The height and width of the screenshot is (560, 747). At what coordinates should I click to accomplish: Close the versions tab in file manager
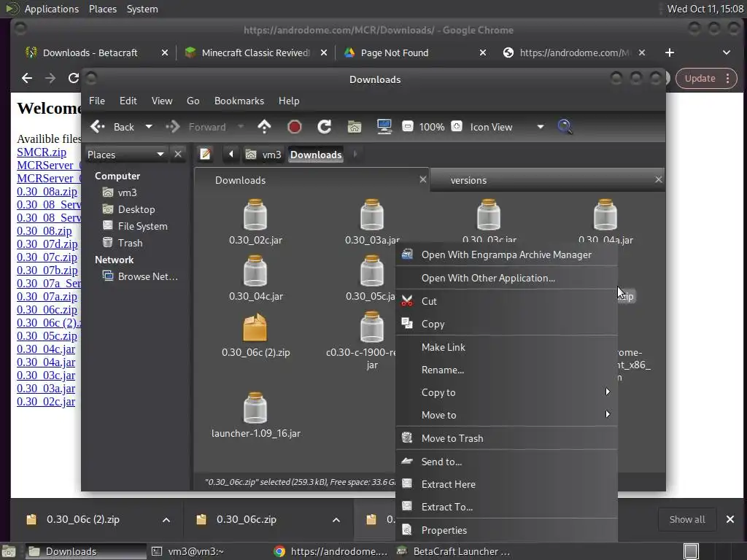pyautogui.click(x=659, y=179)
